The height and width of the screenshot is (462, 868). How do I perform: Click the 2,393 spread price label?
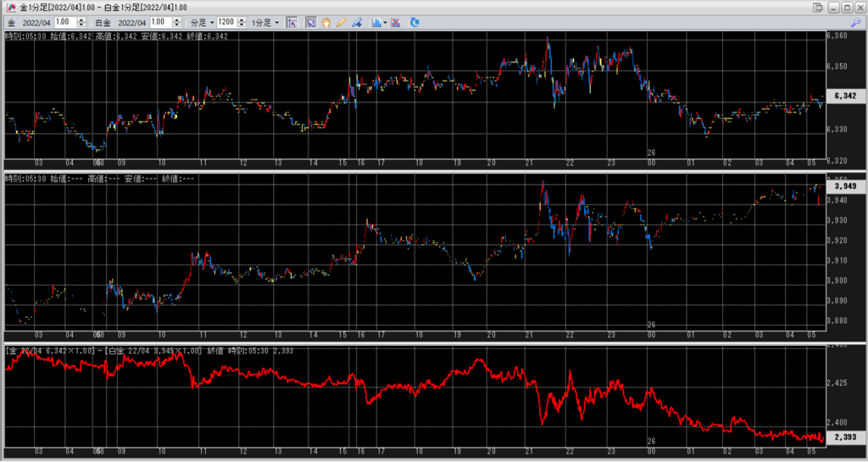[844, 437]
